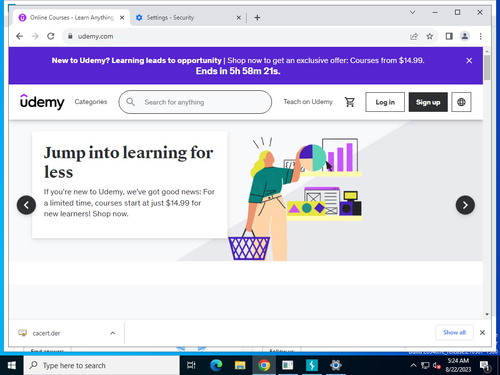Open the Chrome three-dot menu
Viewport: 500px width, 375px height.
480,36
